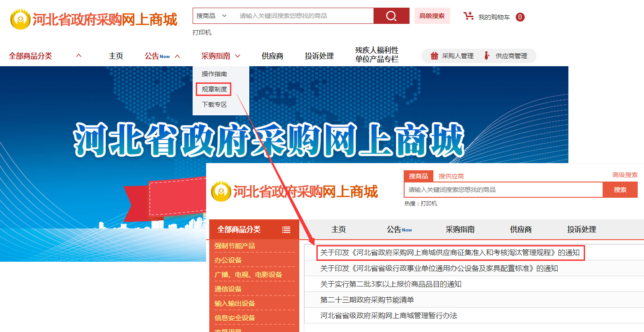Image resolution: width=644 pixels, height=332 pixels.
Task: Click the hamburger list icon beside 全部商品分类
Action: pyautogui.click(x=286, y=230)
